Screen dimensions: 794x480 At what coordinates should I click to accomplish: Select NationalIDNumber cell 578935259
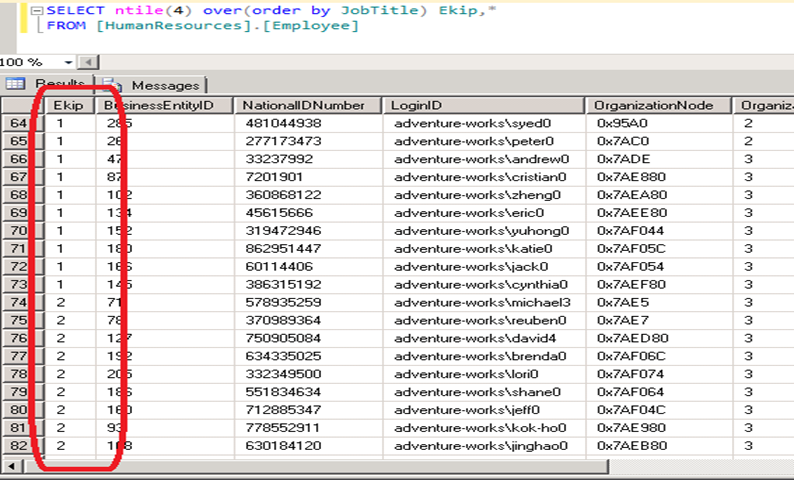pos(308,302)
